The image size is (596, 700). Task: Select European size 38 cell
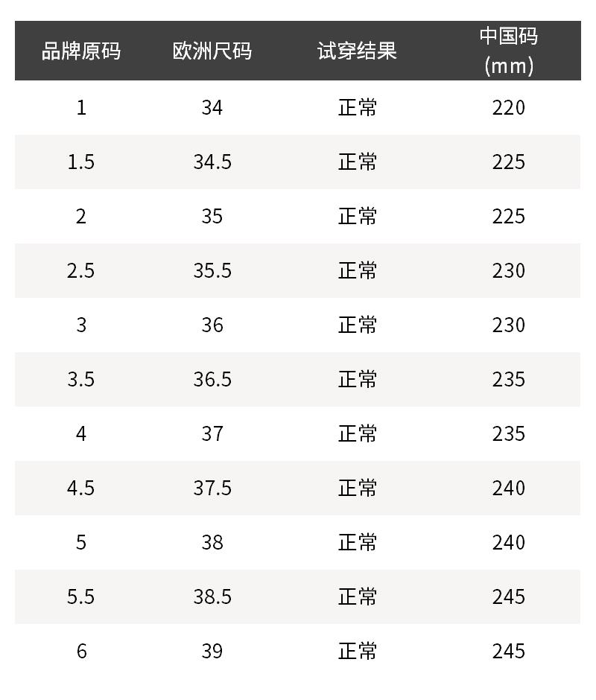pyautogui.click(x=212, y=542)
